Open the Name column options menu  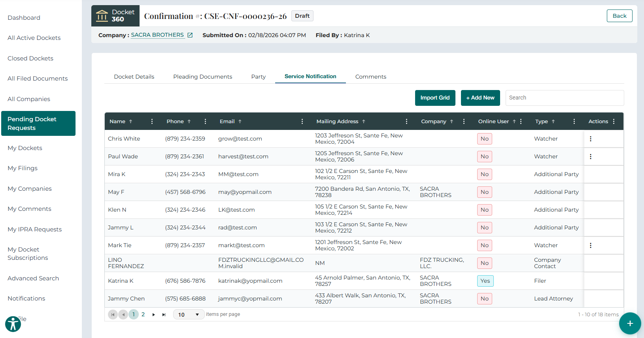click(x=152, y=122)
